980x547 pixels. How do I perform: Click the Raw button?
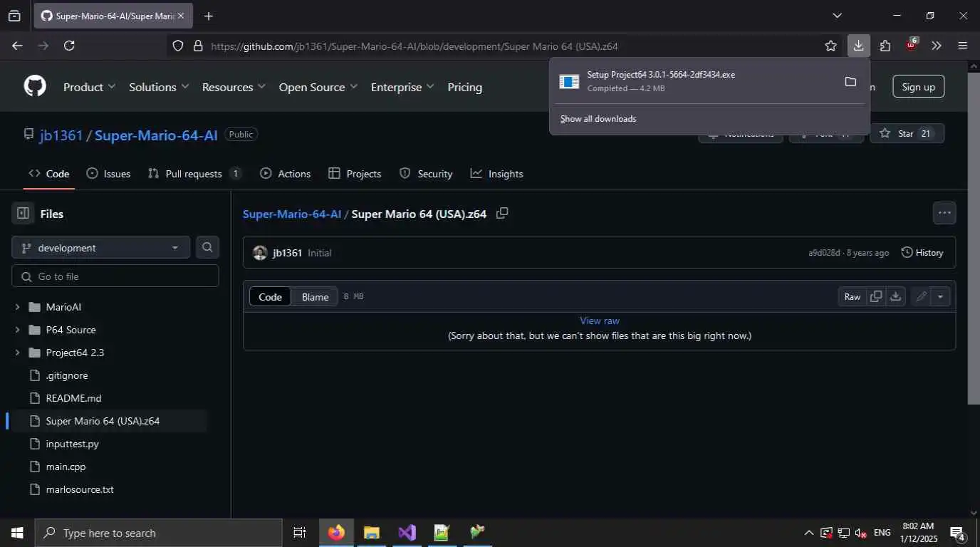(x=853, y=296)
